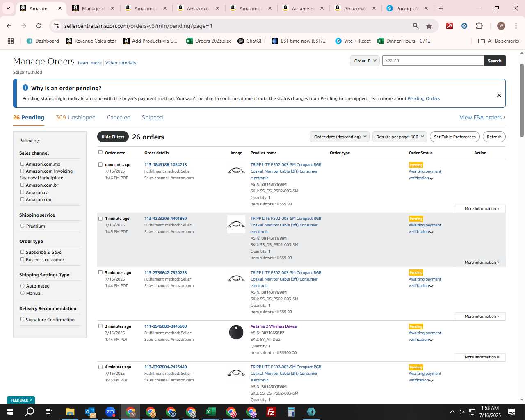Click the info icon beside Why is an order pending
Screen dimensions: 525x420
pos(25,88)
